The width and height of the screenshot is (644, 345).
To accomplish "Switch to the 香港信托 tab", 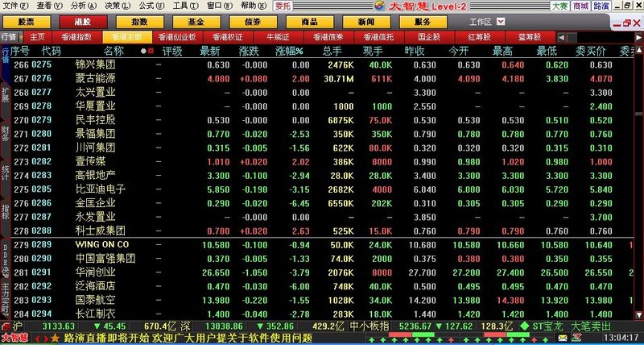I will (x=378, y=37).
